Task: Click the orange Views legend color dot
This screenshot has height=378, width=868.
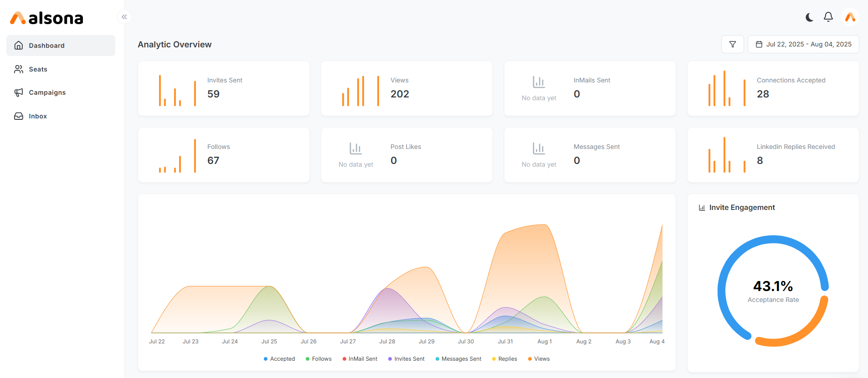Action: tap(530, 359)
